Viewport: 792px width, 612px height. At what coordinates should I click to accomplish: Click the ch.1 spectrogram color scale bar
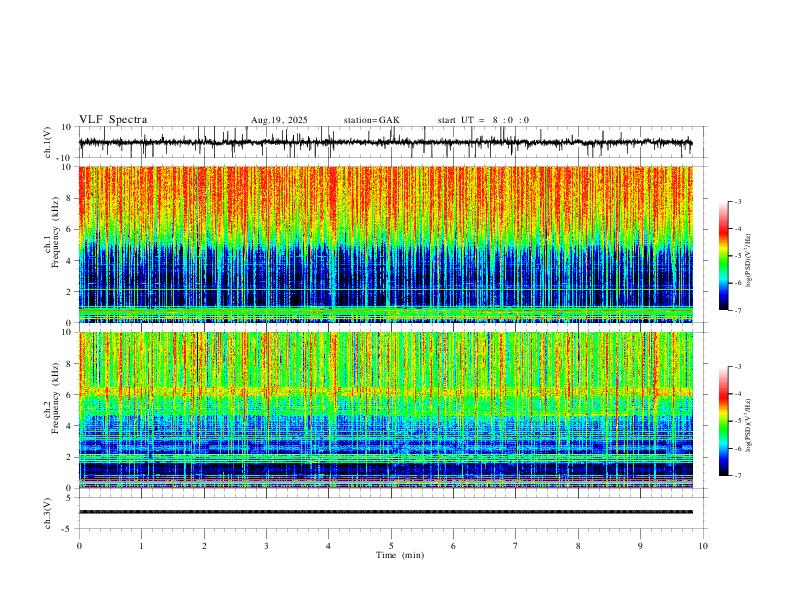pyautogui.click(x=723, y=256)
